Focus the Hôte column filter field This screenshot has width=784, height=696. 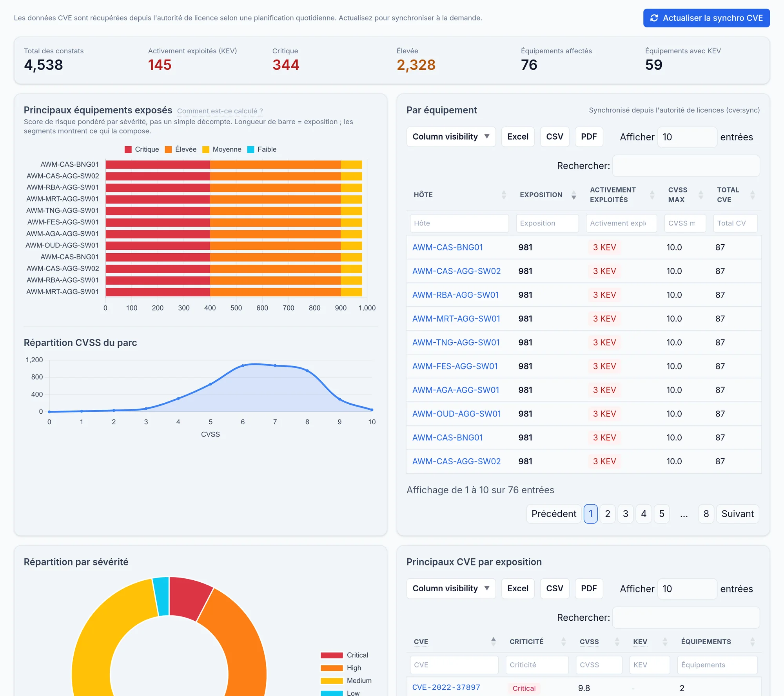click(x=459, y=223)
